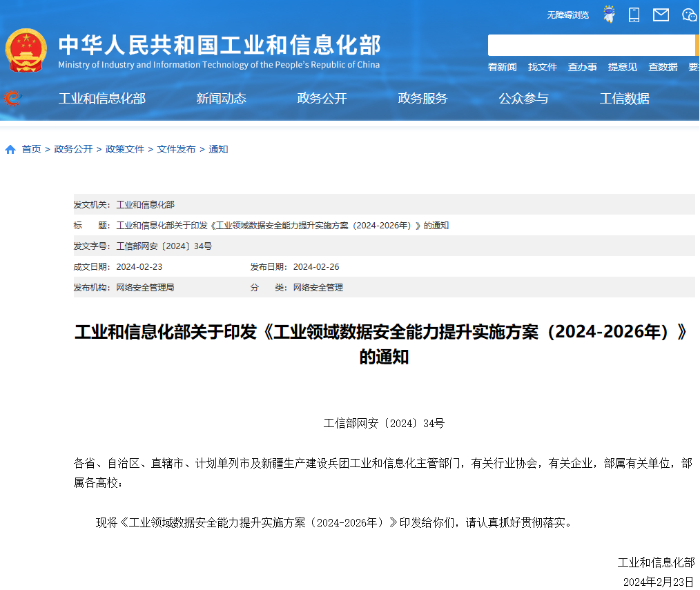Screen dimensions: 700x590
Task: Enable accessible browsing via 无障碍浏览 link
Action: pyautogui.click(x=567, y=14)
